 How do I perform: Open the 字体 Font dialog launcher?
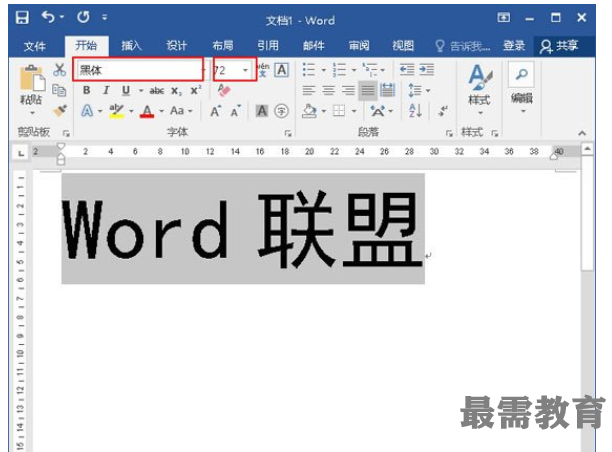(288, 133)
